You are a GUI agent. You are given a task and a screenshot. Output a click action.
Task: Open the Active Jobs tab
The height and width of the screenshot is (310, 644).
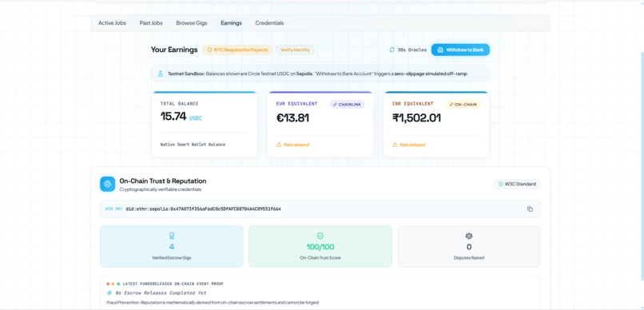(x=112, y=23)
